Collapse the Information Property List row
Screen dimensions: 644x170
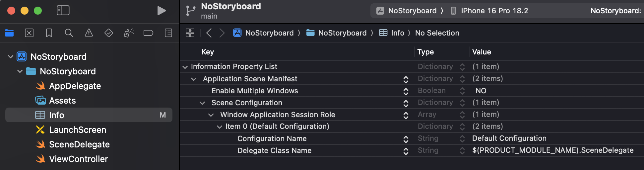pyautogui.click(x=185, y=67)
